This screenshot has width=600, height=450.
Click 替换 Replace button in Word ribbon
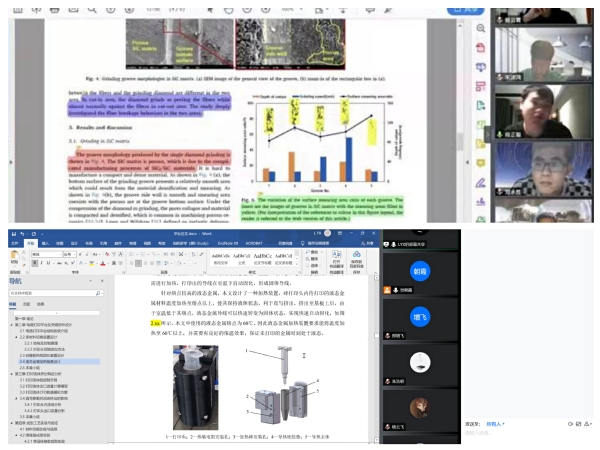[312, 259]
